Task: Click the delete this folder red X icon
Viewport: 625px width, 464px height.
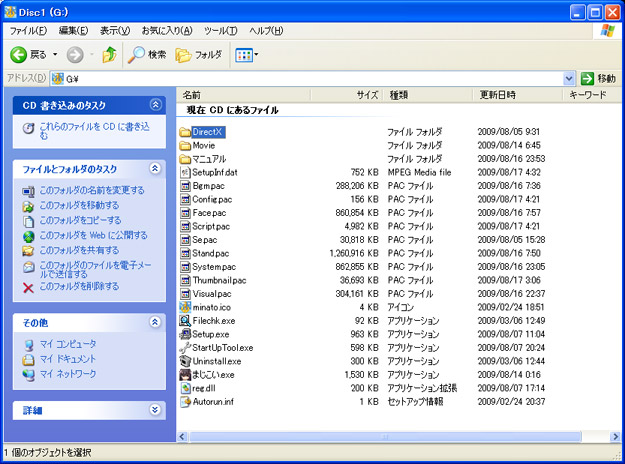Action: point(28,287)
